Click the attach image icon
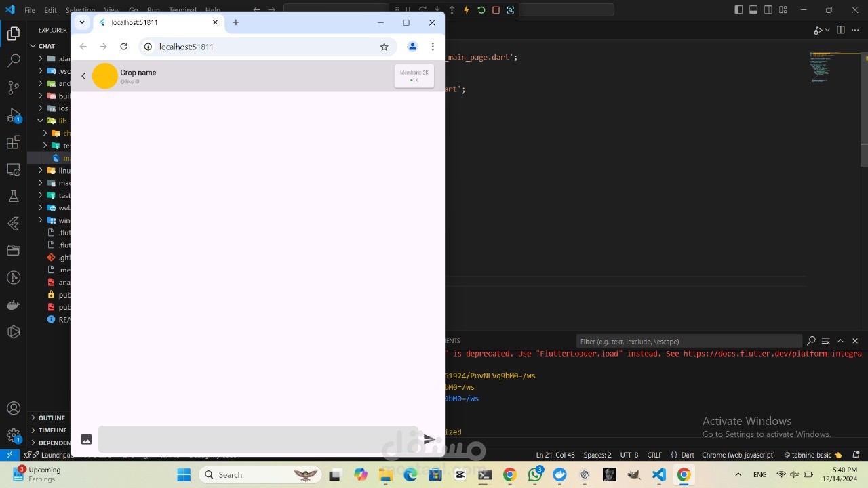 click(86, 439)
